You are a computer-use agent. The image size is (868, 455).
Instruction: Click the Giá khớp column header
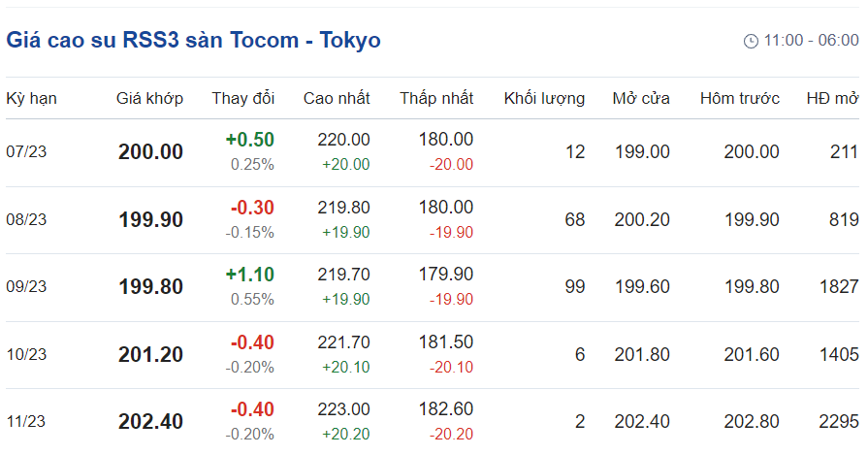coord(149,98)
